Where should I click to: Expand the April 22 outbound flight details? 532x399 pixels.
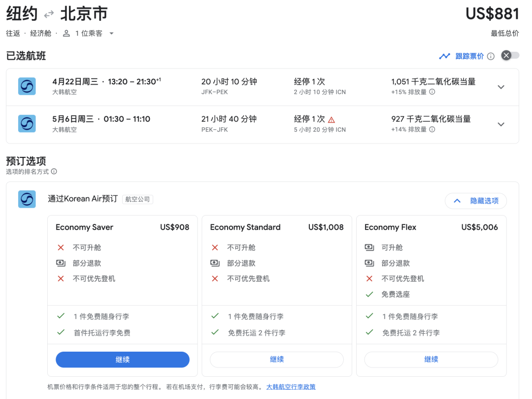(x=501, y=87)
